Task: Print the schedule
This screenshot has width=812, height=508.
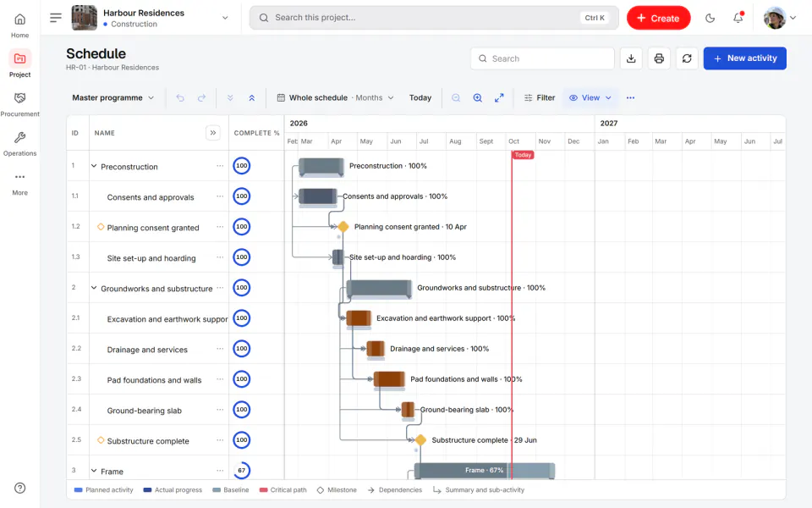Action: pyautogui.click(x=659, y=58)
